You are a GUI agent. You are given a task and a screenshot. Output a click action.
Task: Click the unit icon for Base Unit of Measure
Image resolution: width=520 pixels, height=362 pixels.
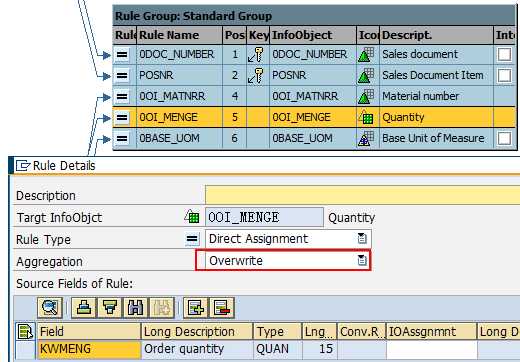click(x=366, y=138)
